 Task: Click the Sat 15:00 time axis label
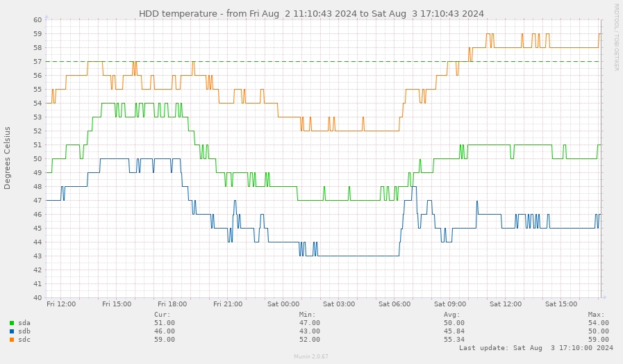pos(561,304)
